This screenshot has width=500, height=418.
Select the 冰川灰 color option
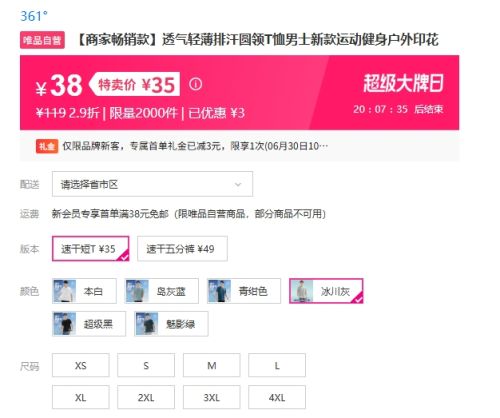[x=326, y=291]
